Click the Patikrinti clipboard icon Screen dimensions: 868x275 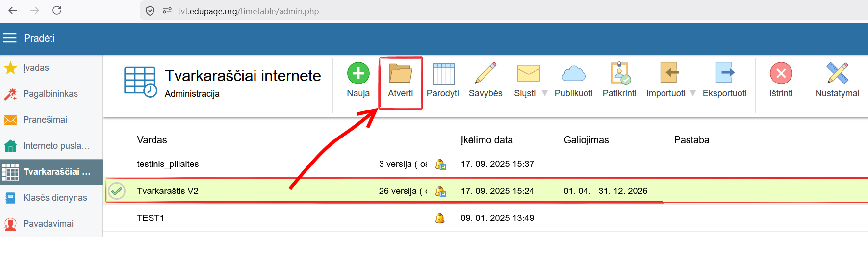pos(619,74)
